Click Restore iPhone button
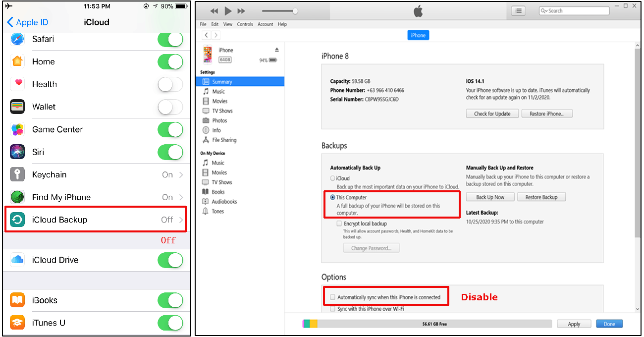This screenshot has width=644, height=337. tap(547, 113)
